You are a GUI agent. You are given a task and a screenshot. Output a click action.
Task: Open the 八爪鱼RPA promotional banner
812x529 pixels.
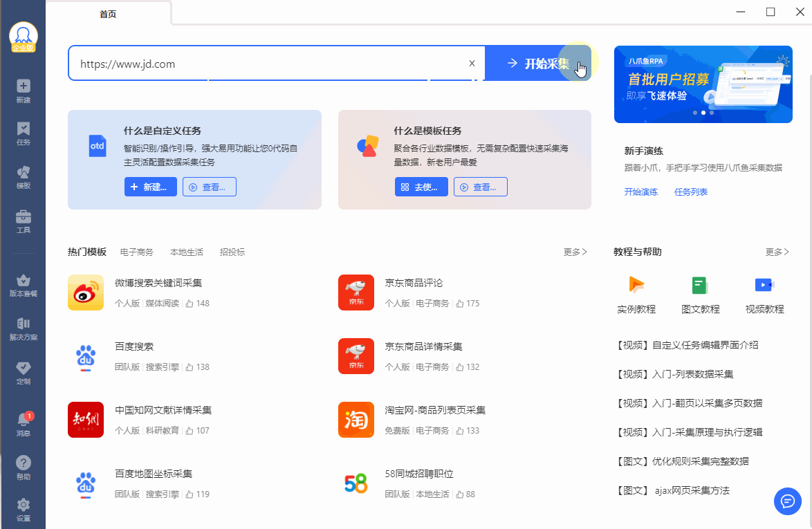pos(703,84)
